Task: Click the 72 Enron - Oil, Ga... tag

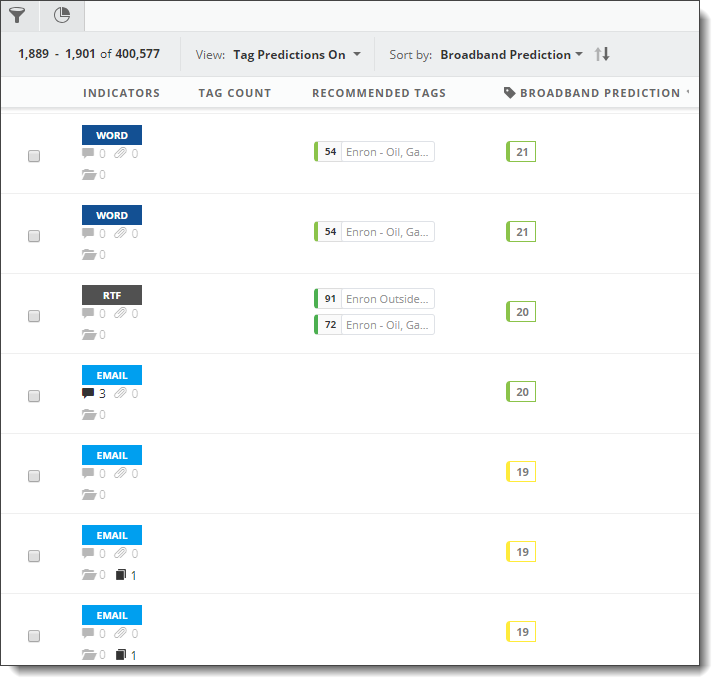Action: click(x=374, y=325)
